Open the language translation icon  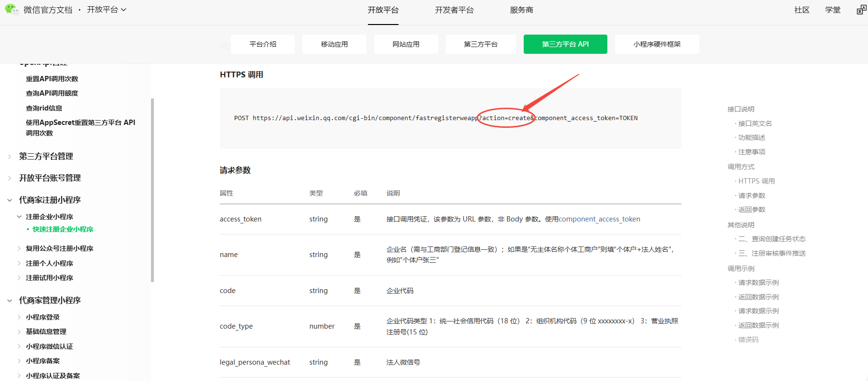(x=861, y=10)
